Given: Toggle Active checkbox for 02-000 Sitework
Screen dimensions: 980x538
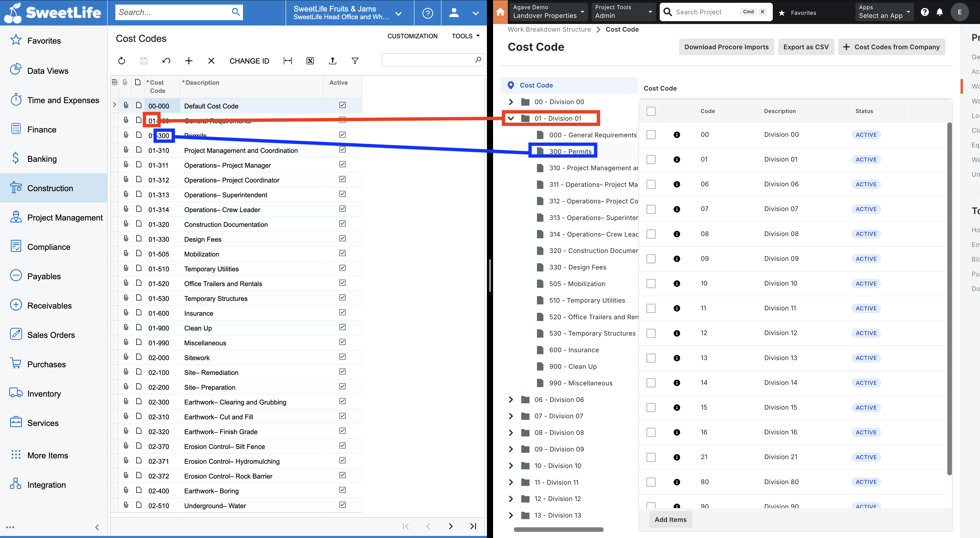Looking at the screenshot, I should pos(342,357).
